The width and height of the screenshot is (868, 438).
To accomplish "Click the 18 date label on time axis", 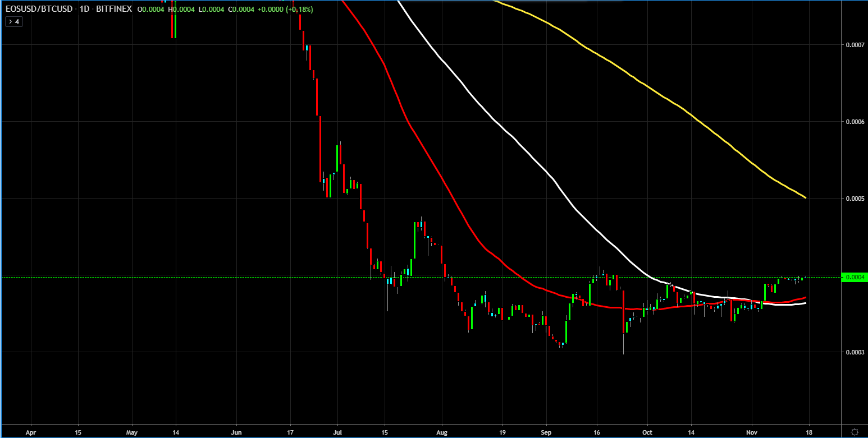I will pyautogui.click(x=808, y=432).
